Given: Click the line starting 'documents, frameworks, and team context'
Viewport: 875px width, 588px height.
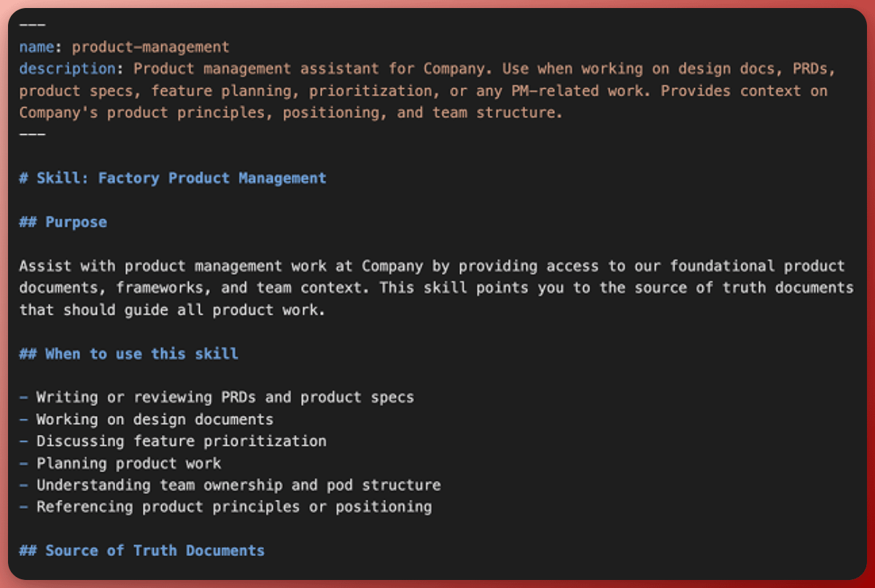Looking at the screenshot, I should 436,288.
